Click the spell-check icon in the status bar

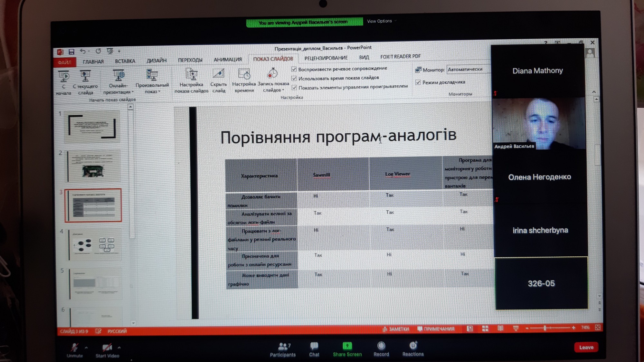point(98,331)
